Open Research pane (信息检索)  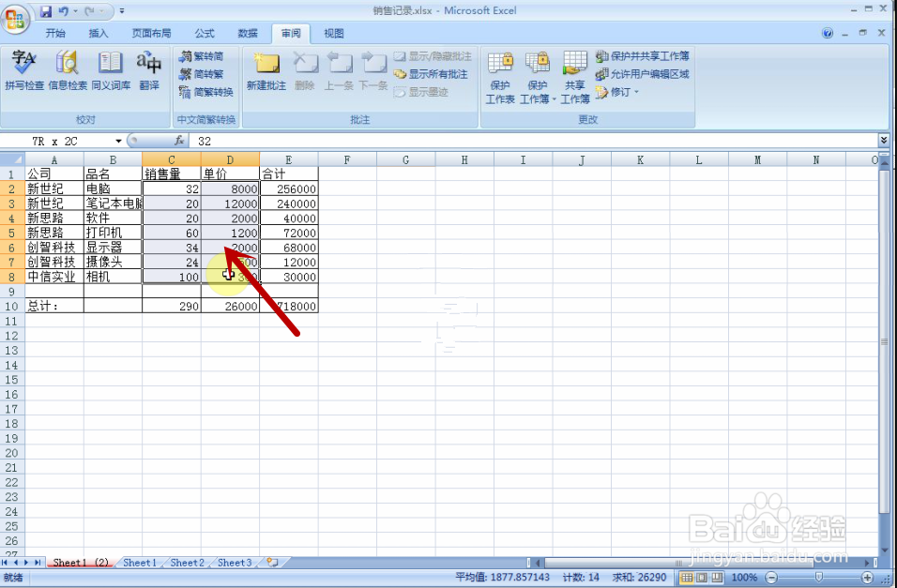tap(68, 70)
